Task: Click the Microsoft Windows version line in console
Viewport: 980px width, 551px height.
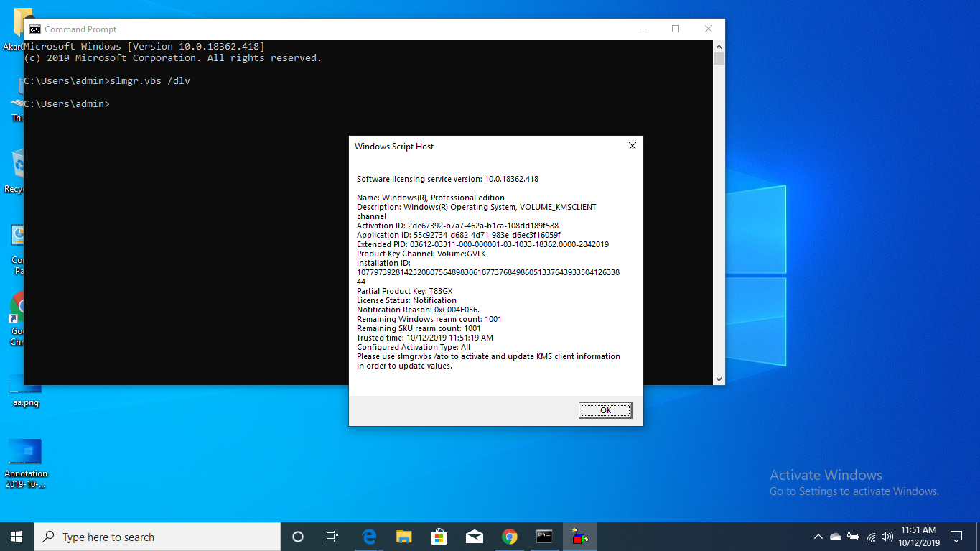Action: tap(144, 46)
